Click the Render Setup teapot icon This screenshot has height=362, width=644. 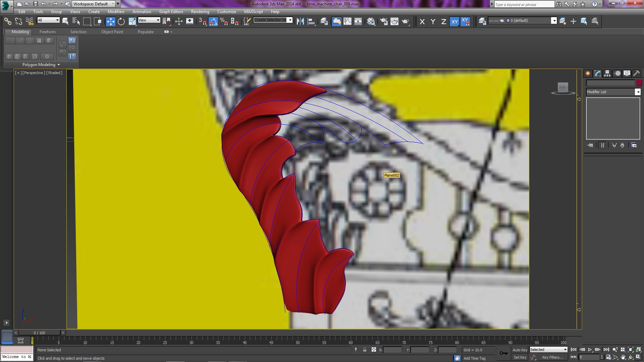click(384, 21)
